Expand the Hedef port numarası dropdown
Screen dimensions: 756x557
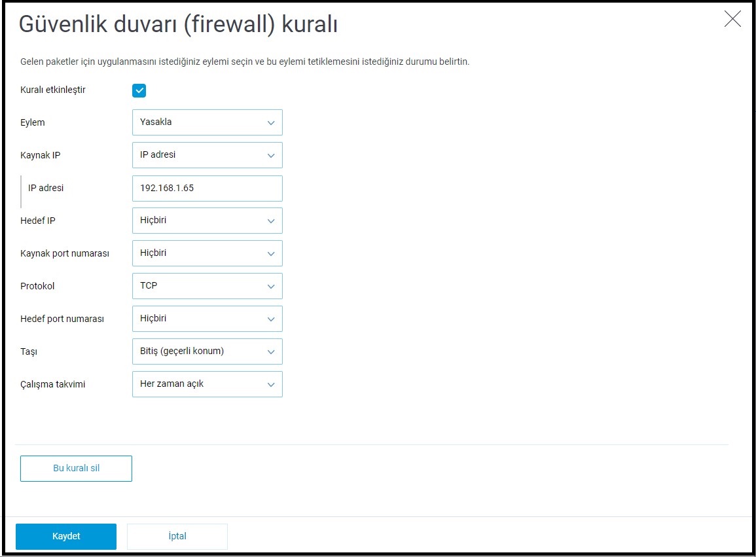207,319
